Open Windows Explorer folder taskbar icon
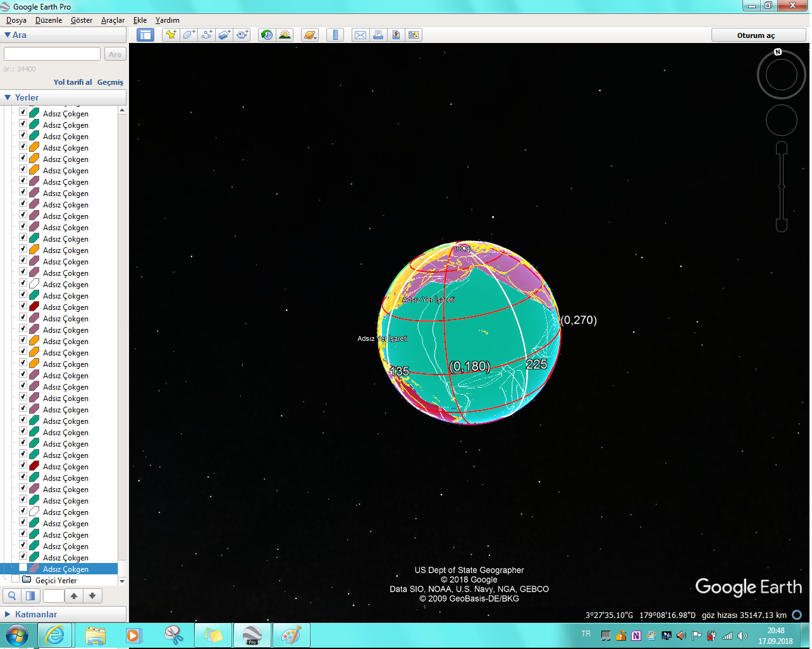 pyautogui.click(x=95, y=635)
